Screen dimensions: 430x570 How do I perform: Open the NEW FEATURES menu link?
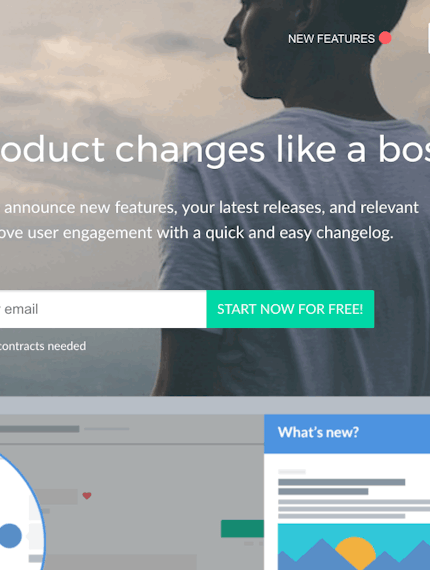tap(331, 39)
